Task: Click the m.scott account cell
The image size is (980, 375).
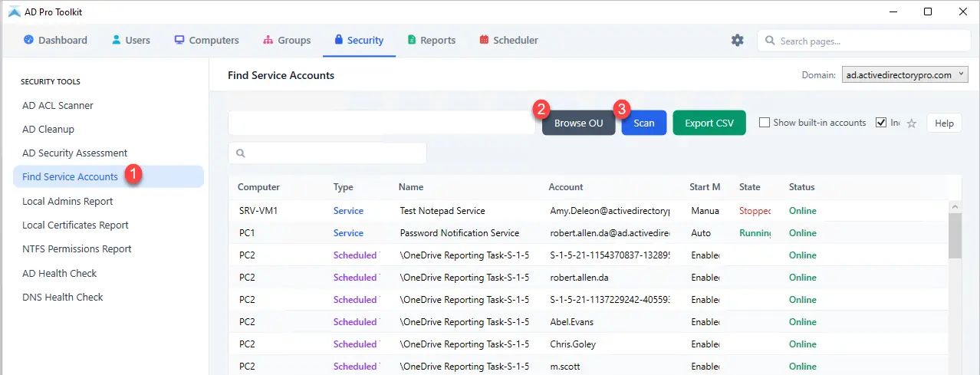Action: 567,367
